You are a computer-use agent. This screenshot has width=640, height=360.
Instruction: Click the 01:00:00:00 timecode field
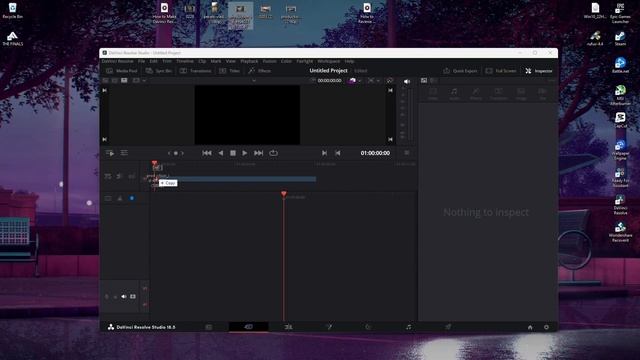click(375, 153)
